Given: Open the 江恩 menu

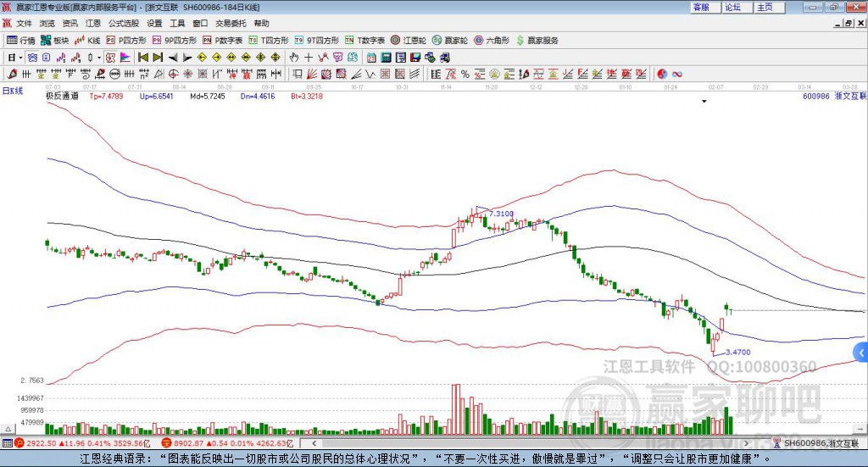Looking at the screenshot, I should pyautogui.click(x=93, y=23).
